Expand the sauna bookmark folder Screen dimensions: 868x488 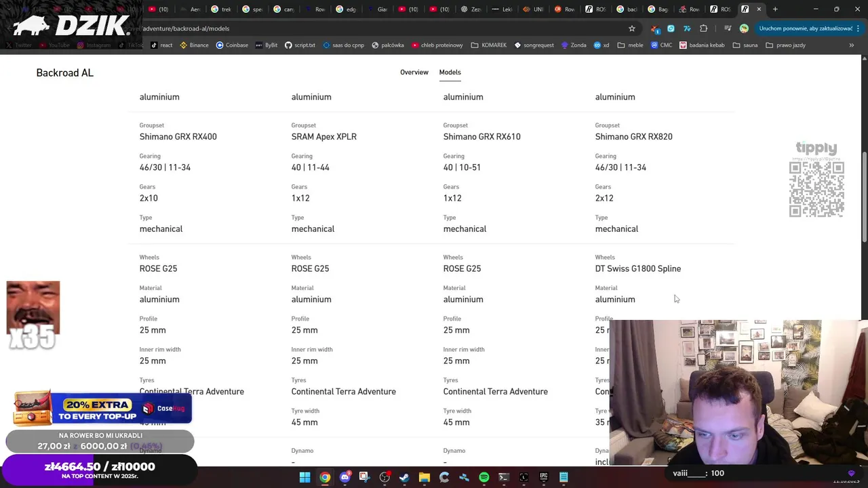pos(745,45)
